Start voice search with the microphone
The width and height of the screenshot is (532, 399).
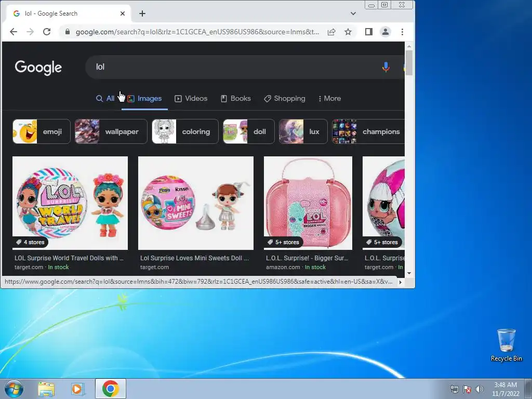click(x=386, y=67)
